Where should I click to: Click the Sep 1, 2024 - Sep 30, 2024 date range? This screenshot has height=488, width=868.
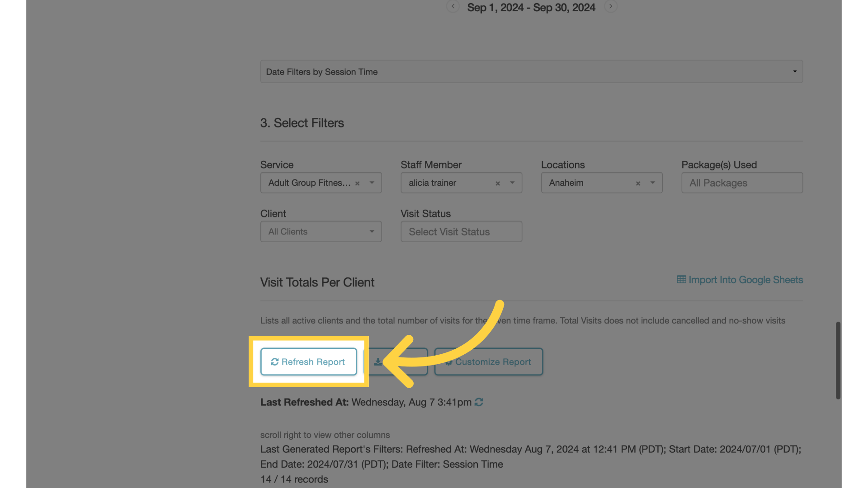coord(531,7)
